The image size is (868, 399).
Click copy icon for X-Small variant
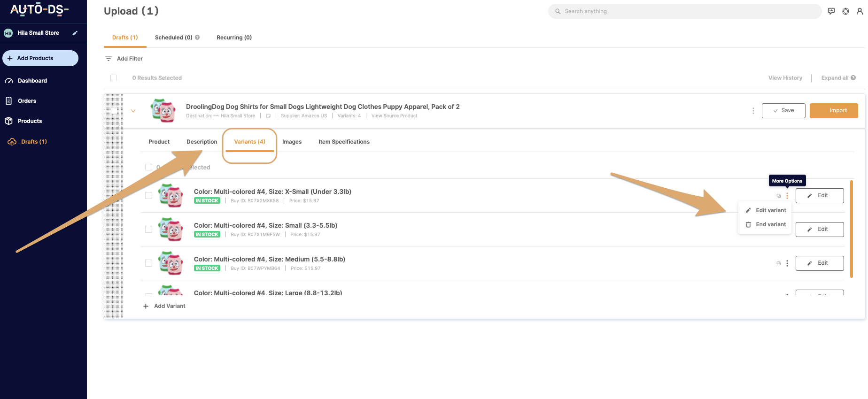(x=778, y=196)
